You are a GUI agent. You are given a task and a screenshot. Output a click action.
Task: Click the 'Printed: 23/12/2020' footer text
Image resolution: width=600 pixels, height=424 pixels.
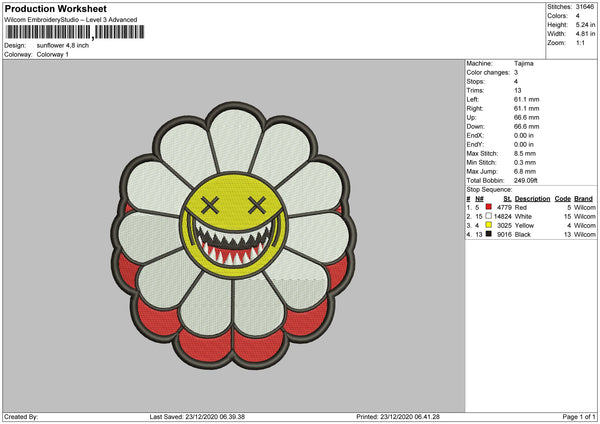click(398, 417)
